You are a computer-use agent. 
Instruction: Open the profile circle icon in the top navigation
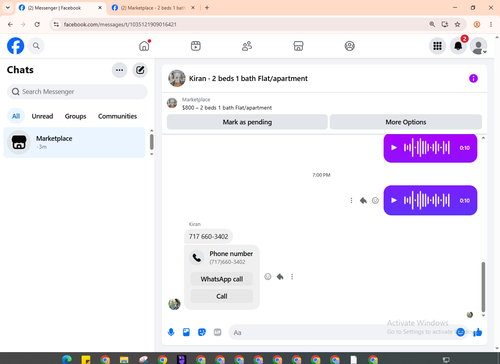point(349,46)
